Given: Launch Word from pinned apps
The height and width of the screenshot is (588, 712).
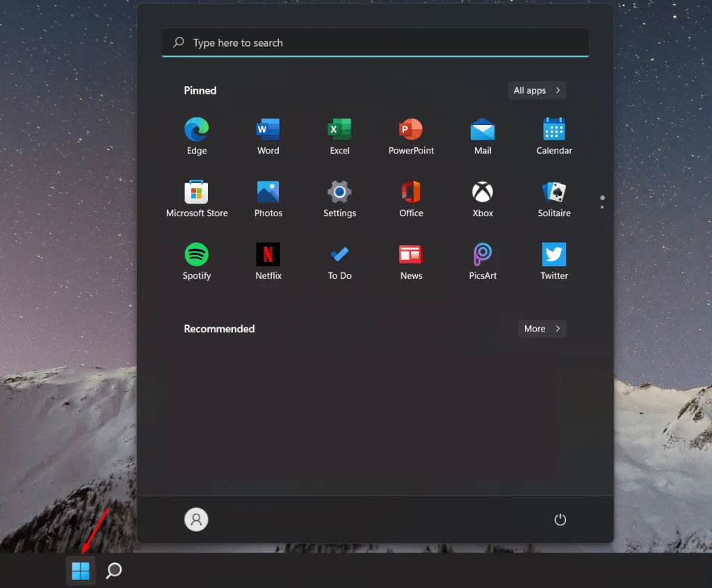Looking at the screenshot, I should [268, 136].
